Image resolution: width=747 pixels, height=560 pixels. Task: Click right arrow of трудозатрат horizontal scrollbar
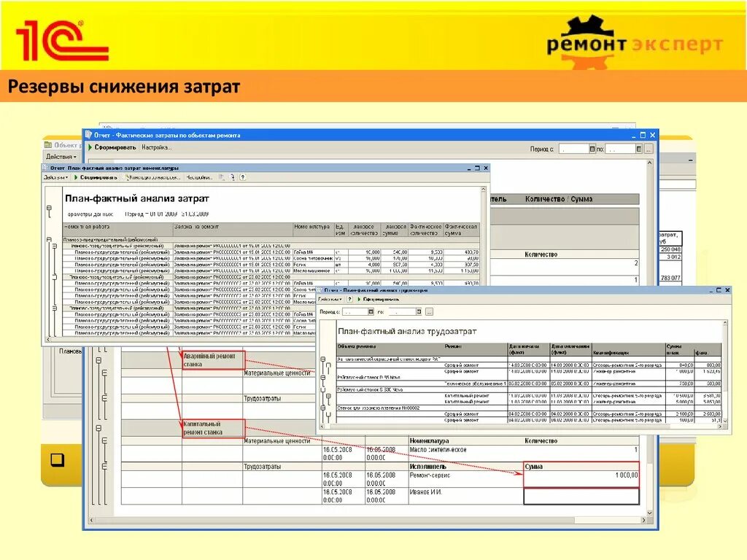point(719,427)
